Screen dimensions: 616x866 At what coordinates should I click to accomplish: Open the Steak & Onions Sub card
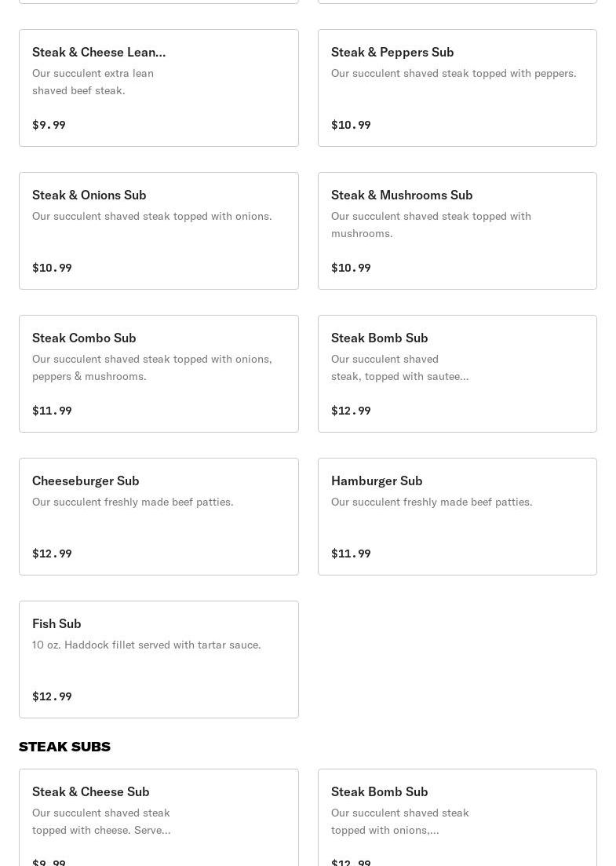click(159, 231)
